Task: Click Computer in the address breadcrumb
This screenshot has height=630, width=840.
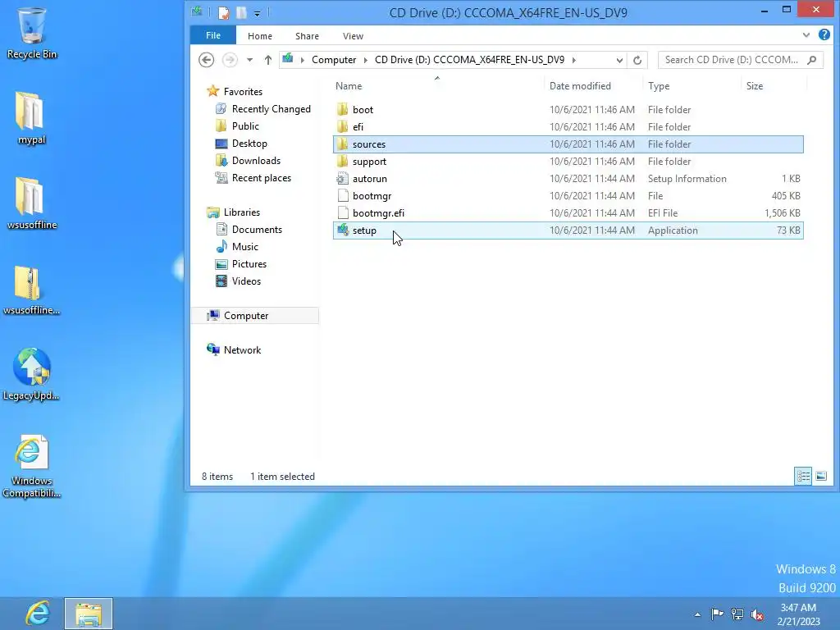Action: [x=334, y=59]
